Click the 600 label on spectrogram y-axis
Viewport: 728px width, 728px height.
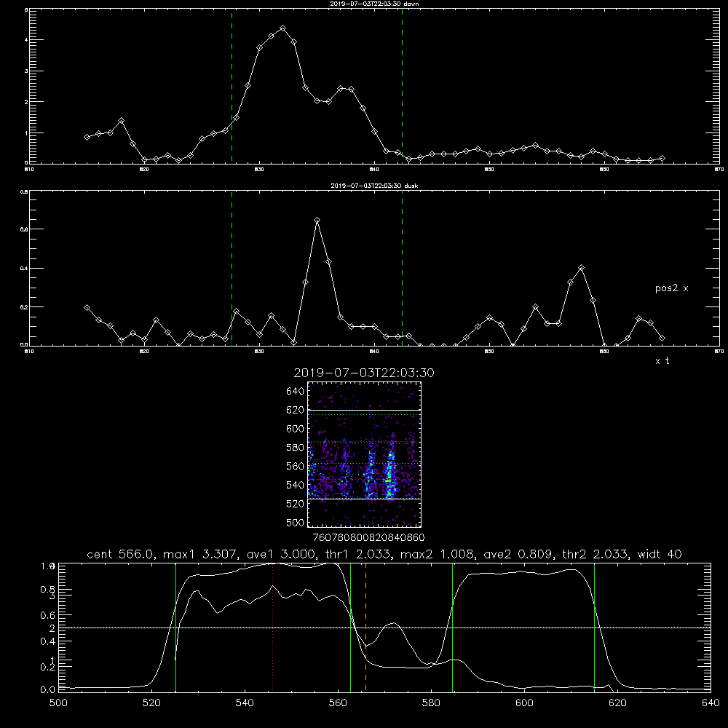296,429
